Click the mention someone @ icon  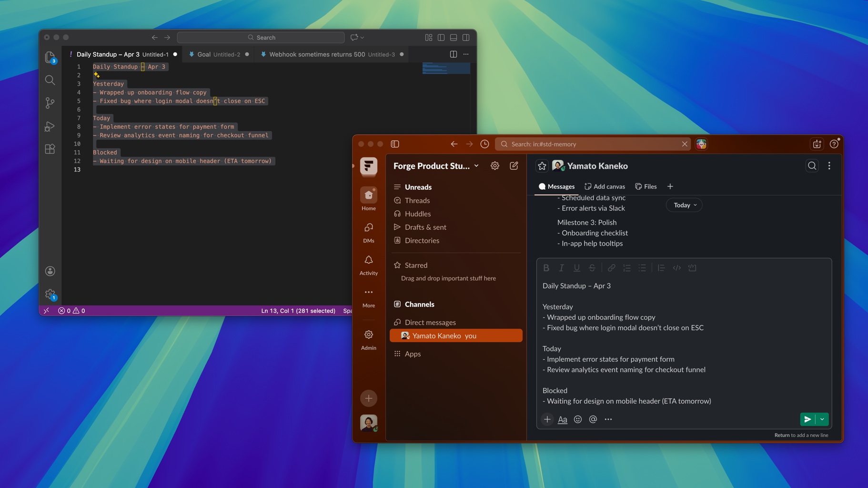tap(593, 419)
